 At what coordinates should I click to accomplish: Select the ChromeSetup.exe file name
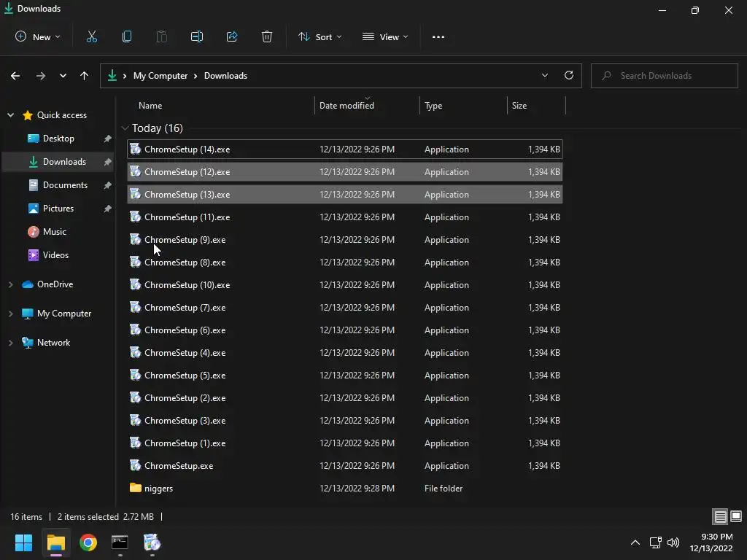(179, 466)
